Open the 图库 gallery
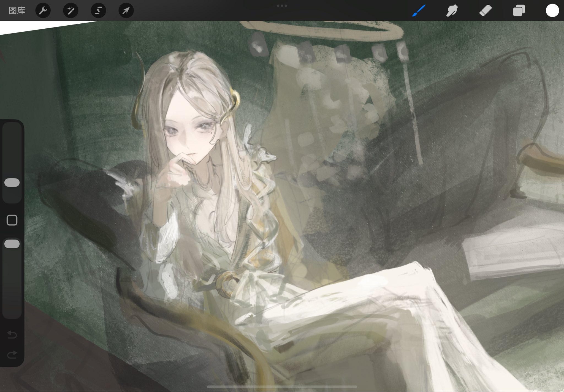This screenshot has width=564, height=392. pyautogui.click(x=17, y=10)
